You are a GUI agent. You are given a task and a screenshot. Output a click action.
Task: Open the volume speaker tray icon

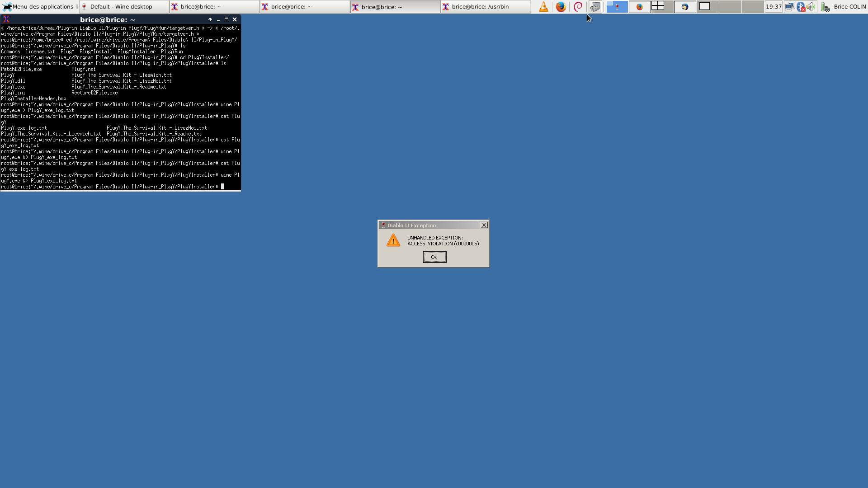pos(811,7)
